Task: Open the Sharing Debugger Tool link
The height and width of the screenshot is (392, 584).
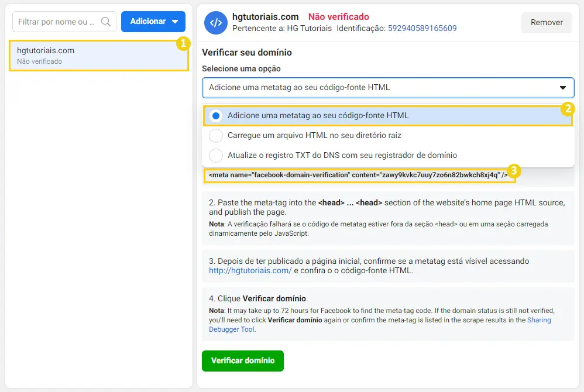Action: point(380,325)
